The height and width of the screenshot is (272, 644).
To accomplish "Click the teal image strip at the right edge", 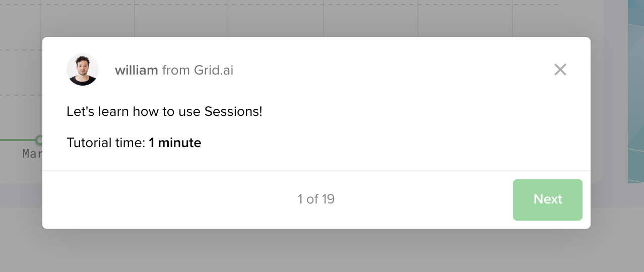I will [635, 91].
